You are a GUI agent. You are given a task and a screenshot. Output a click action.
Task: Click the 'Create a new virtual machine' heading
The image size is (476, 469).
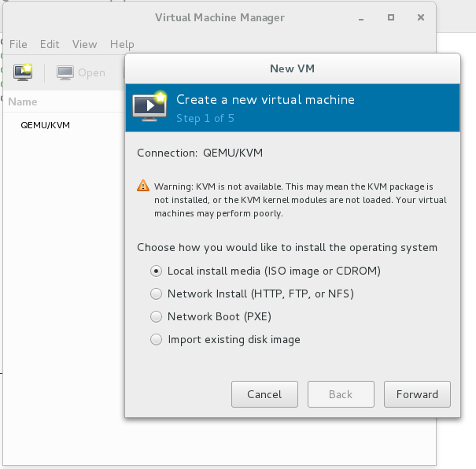click(x=265, y=100)
